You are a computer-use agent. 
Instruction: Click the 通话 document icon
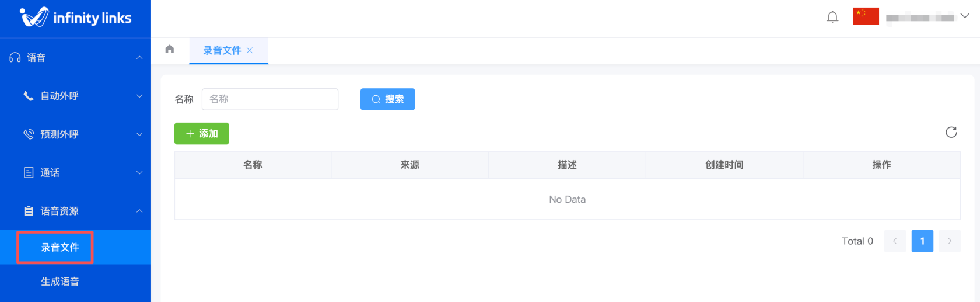click(x=28, y=173)
